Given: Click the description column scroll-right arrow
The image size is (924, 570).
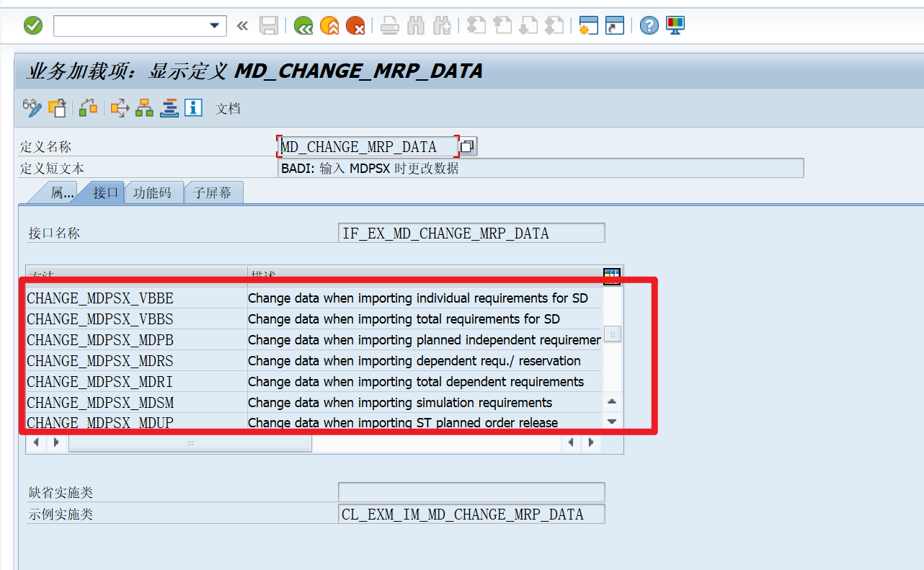Looking at the screenshot, I should click(x=590, y=443).
